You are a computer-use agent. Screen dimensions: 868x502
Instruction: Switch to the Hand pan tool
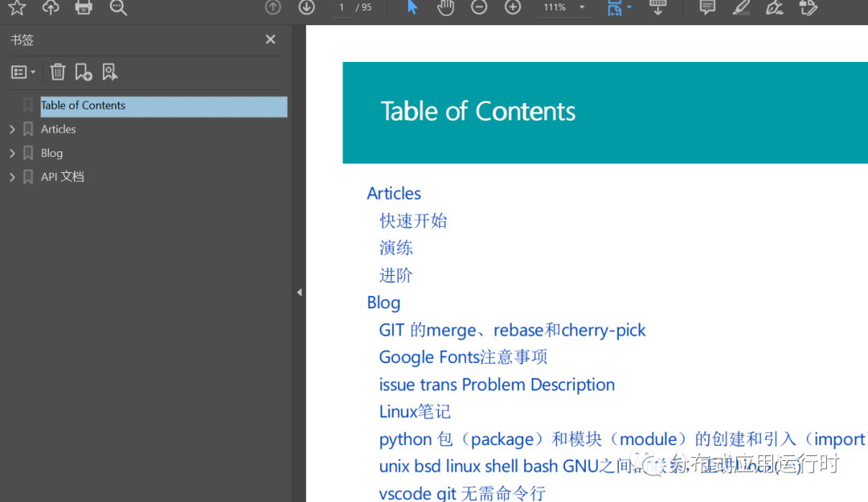[444, 7]
